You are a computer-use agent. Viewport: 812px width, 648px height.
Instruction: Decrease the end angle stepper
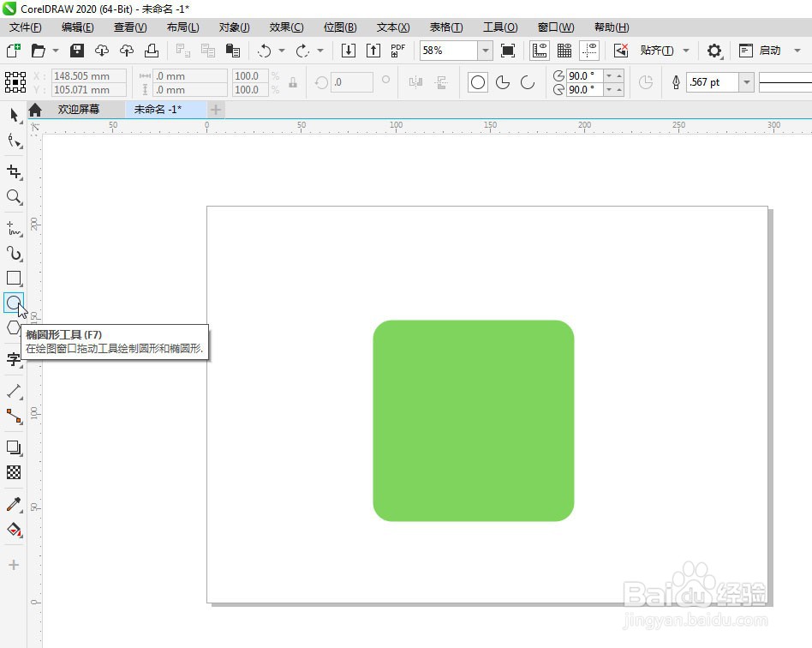pos(609,90)
